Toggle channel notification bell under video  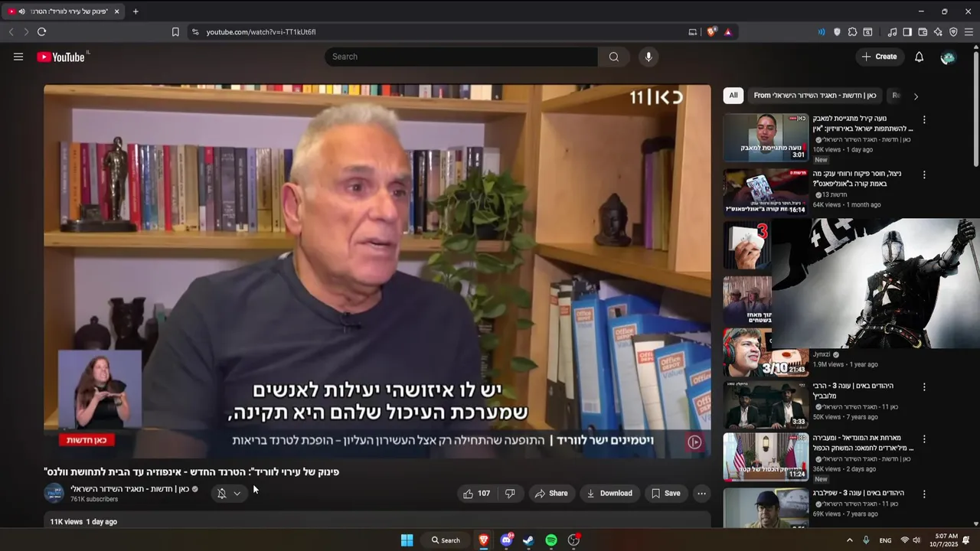click(x=221, y=494)
